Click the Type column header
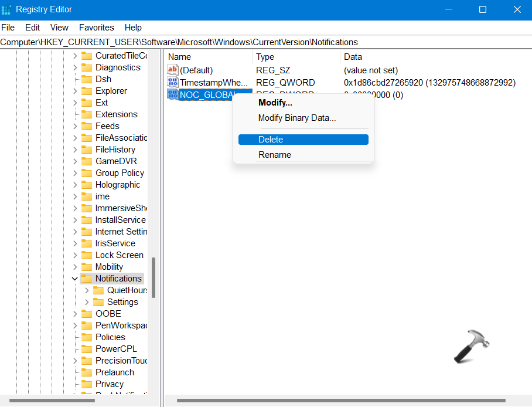This screenshot has height=407, width=532. coord(265,57)
